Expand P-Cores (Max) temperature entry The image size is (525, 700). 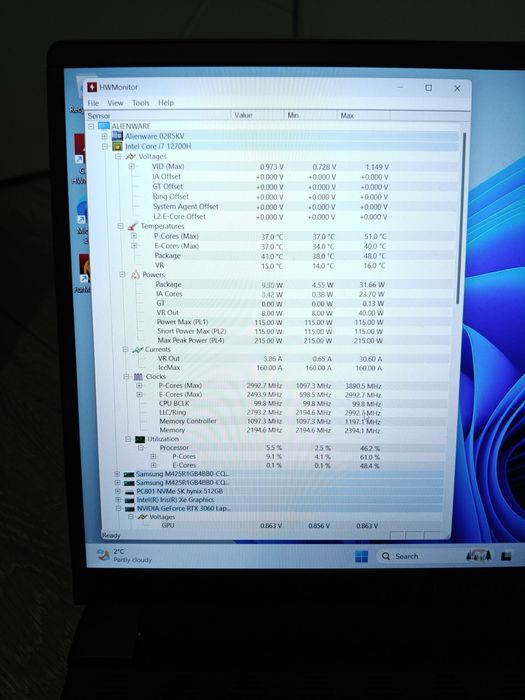(x=133, y=236)
